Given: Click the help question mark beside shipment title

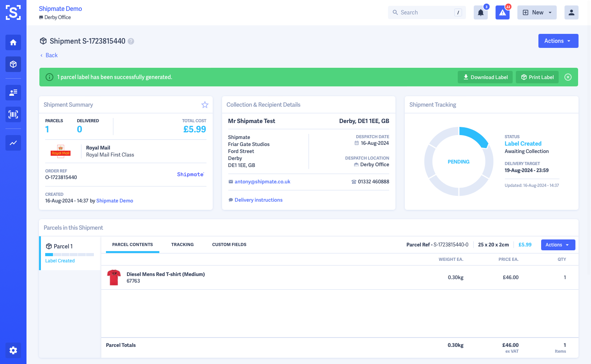Looking at the screenshot, I should tap(131, 41).
